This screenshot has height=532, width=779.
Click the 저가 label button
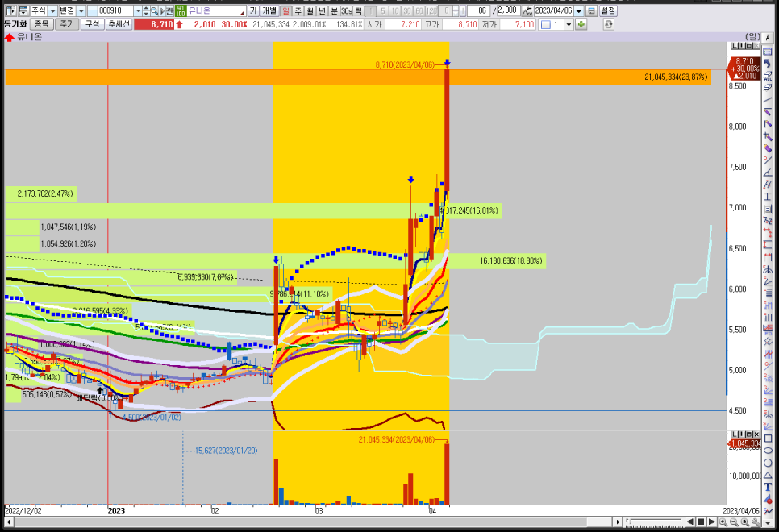489,24
